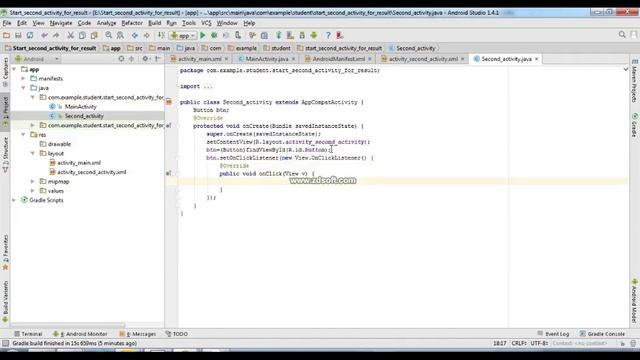This screenshot has width=640, height=360.
Task: Collapse the java folder node
Action: pyautogui.click(x=23, y=88)
